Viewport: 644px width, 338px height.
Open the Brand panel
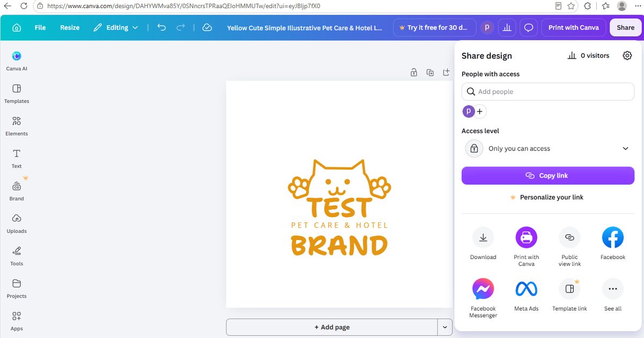[17, 191]
